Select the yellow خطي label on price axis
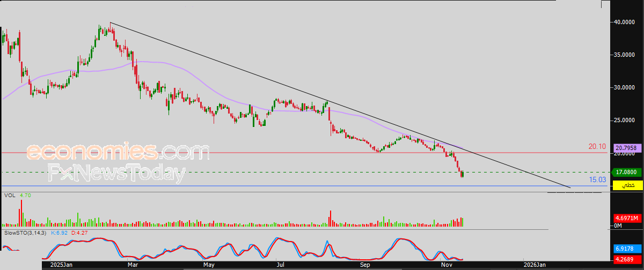This screenshot has height=270, width=644. pos(627,185)
